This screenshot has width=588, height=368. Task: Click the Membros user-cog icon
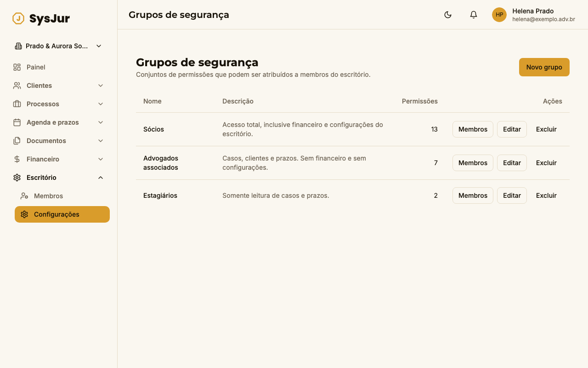pos(24,196)
